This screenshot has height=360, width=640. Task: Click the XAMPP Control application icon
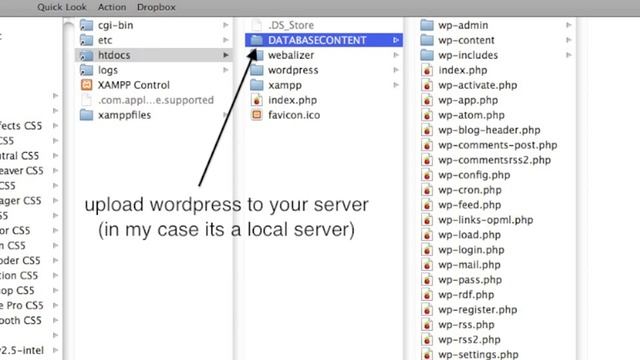tap(86, 85)
